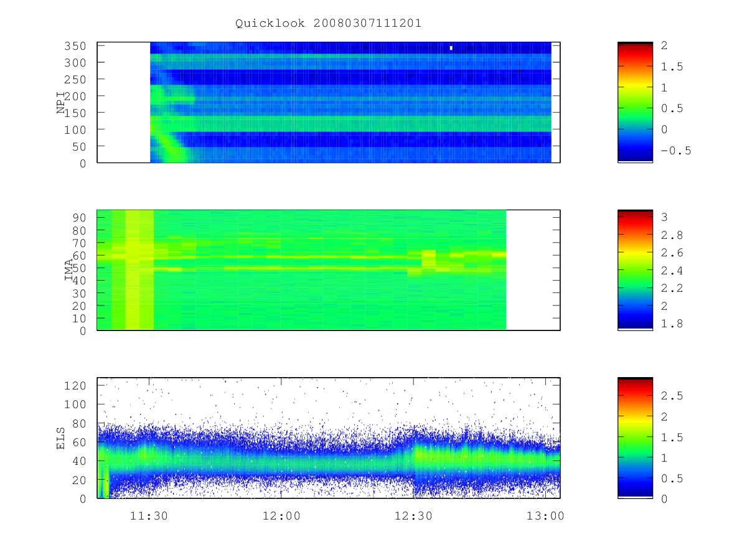Click the IMA y-axis value '30'

(79, 293)
